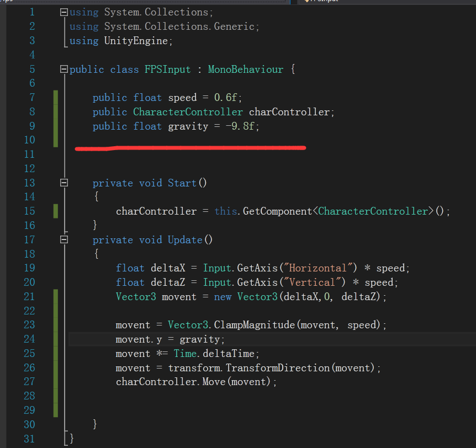Screen dimensions: 476x448
Task: Click the 'new' keyword on line 21
Action: 223,297
